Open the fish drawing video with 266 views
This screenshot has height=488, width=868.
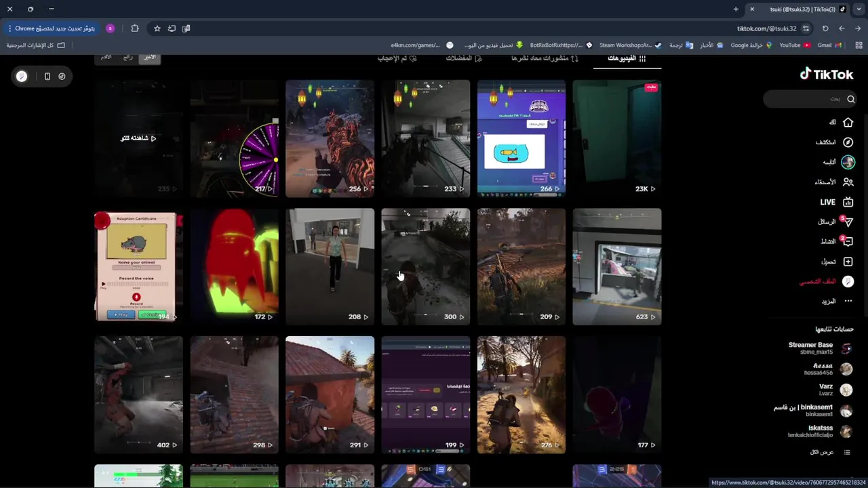pyautogui.click(x=521, y=138)
